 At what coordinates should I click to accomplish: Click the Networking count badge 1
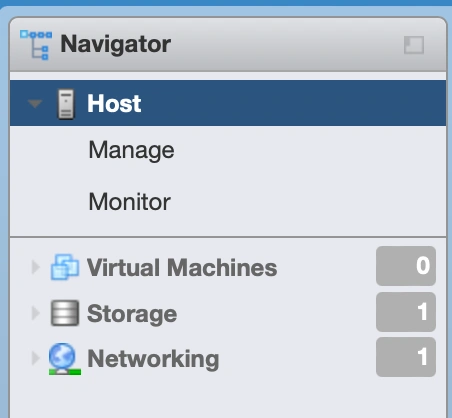pos(406,357)
